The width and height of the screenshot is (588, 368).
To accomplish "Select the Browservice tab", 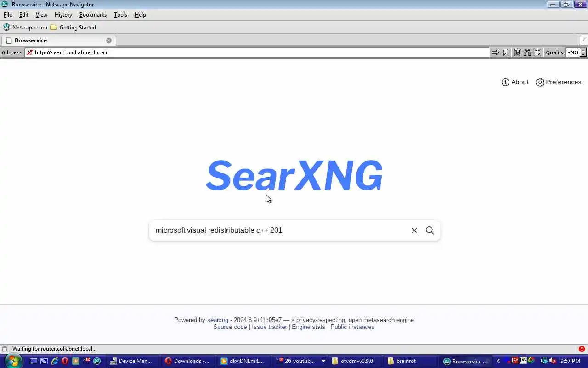I will click(58, 40).
